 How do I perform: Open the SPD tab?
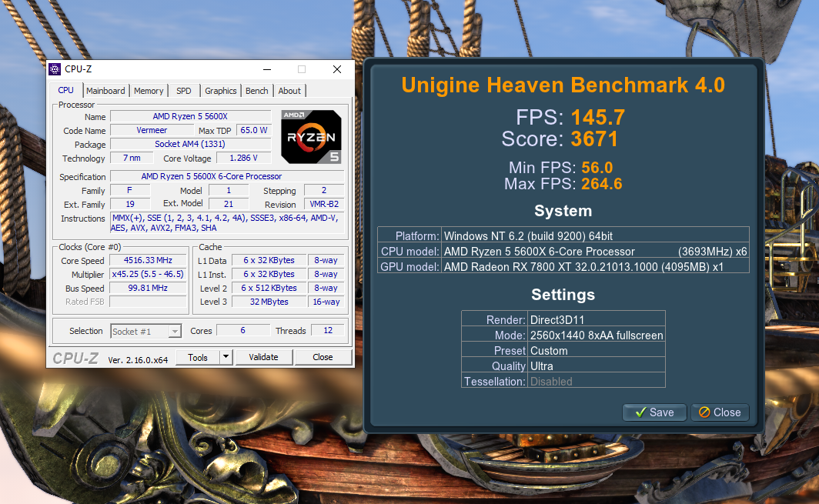point(184,91)
